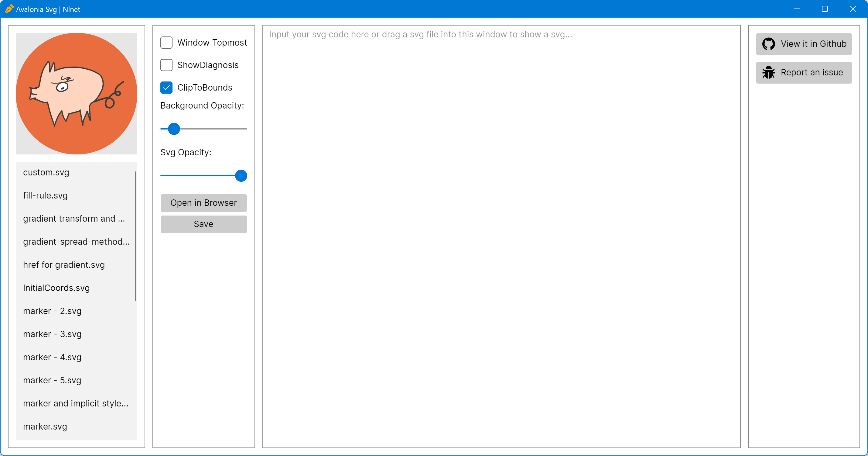Click the Background Opacity slider handle

point(174,129)
